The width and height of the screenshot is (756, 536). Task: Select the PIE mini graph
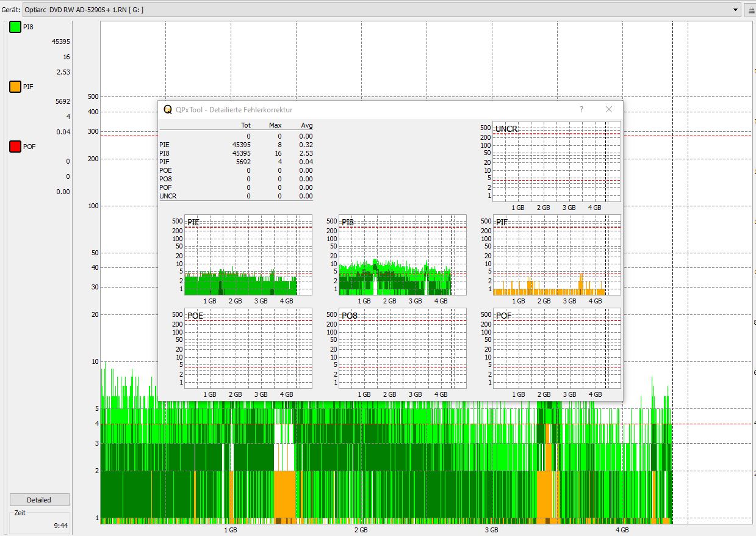(x=240, y=255)
